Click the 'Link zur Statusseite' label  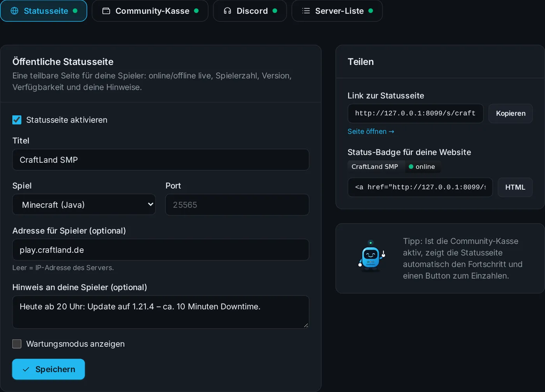386,96
